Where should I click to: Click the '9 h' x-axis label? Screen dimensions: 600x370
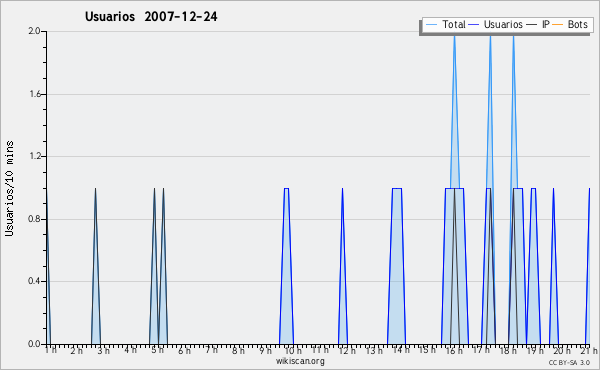tap(265, 350)
